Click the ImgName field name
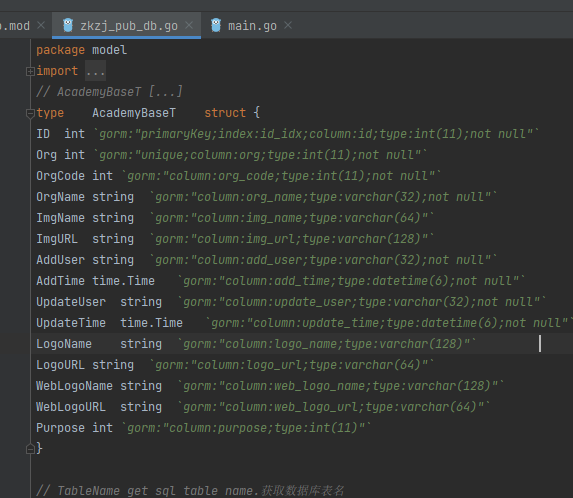The height and width of the screenshot is (498, 573). tap(60, 218)
